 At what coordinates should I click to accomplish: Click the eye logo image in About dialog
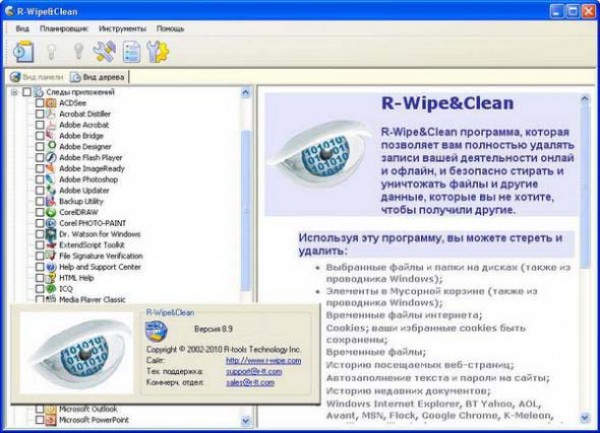click(77, 353)
